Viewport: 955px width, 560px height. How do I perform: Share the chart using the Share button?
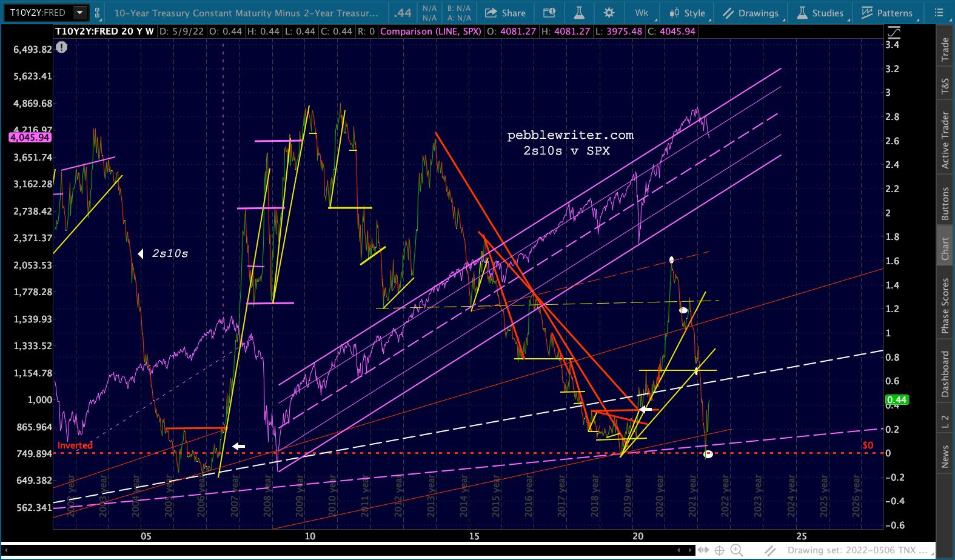[505, 13]
